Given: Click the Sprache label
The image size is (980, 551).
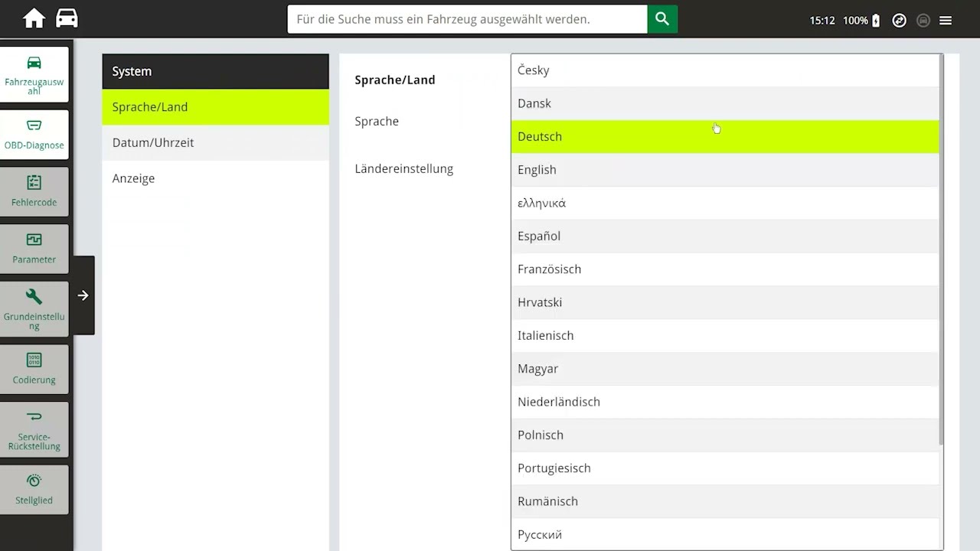Looking at the screenshot, I should pos(377,121).
